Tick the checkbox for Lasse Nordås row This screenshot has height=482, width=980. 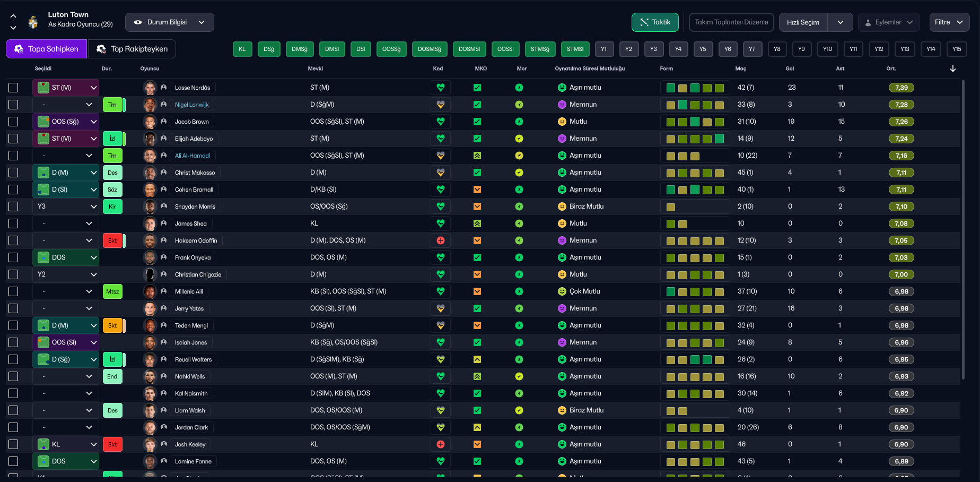pos(13,88)
